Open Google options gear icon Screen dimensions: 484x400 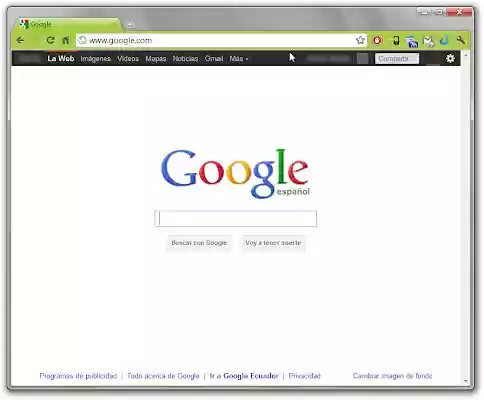pos(450,58)
